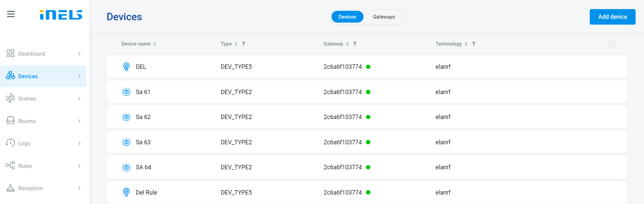The width and height of the screenshot is (644, 204).
Task: Open the SA 64 device row
Action: pos(366,167)
